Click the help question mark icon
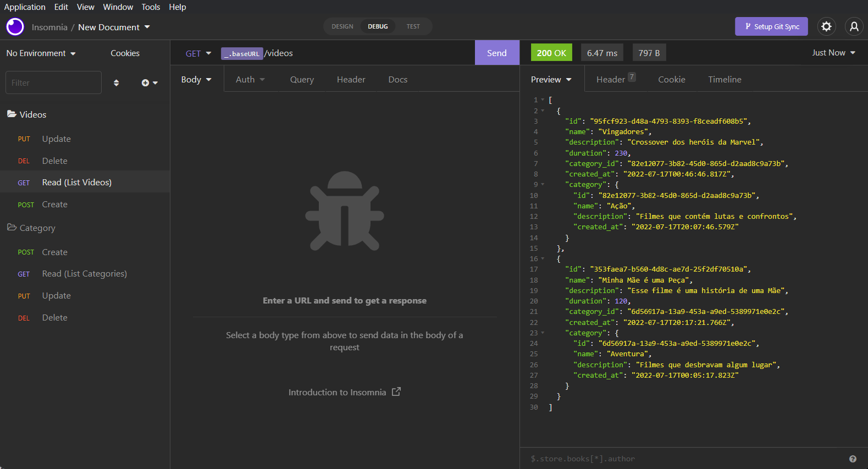Viewport: 868px width, 469px height. [x=853, y=459]
